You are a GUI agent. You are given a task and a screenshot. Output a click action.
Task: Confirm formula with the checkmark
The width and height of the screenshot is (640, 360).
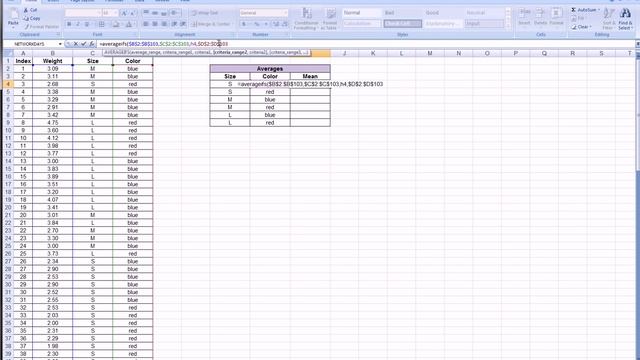coord(84,44)
